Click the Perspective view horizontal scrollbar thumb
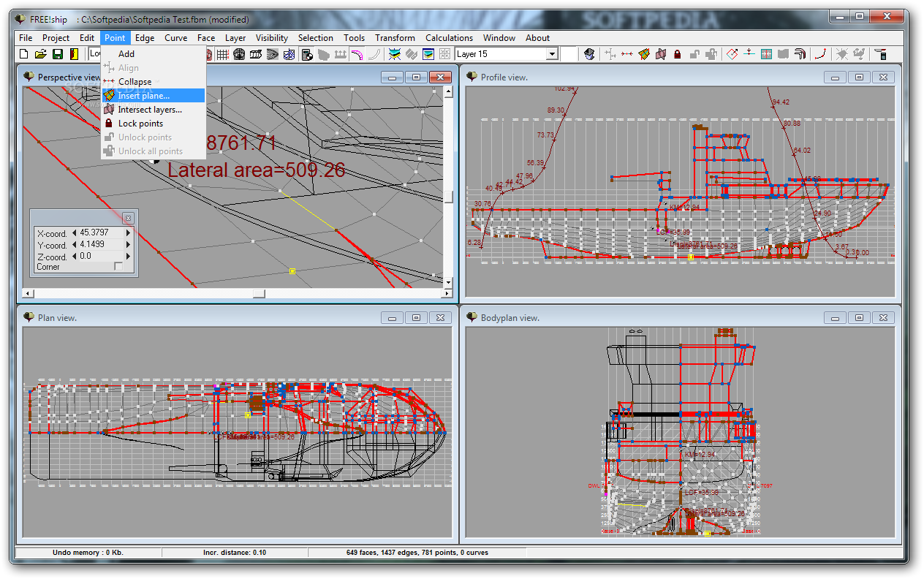This screenshot has width=924, height=579. pyautogui.click(x=259, y=293)
